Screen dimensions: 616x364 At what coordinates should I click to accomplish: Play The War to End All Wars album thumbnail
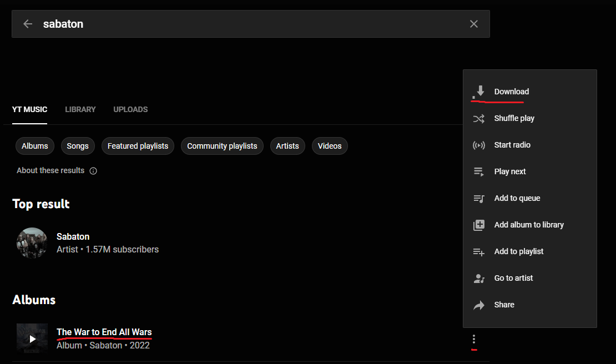[32, 339]
